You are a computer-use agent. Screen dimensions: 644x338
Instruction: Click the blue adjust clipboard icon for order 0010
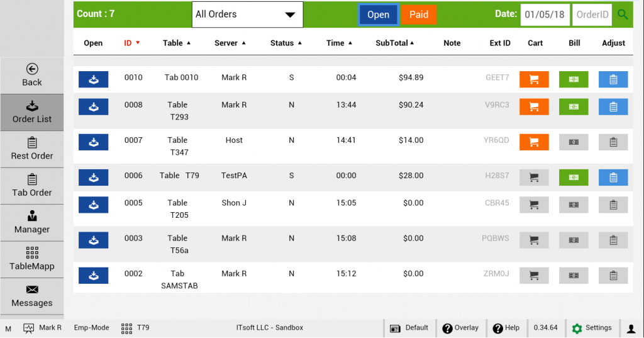click(x=613, y=79)
